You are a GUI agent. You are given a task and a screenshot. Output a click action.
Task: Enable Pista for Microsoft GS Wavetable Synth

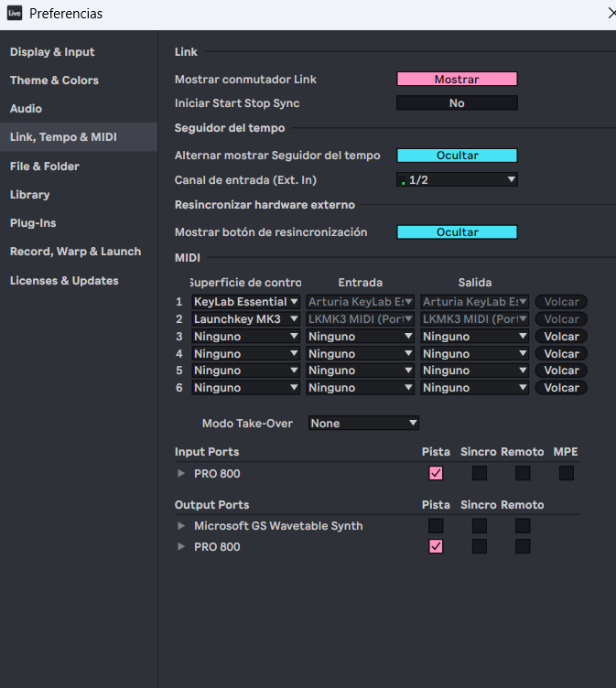click(x=436, y=526)
